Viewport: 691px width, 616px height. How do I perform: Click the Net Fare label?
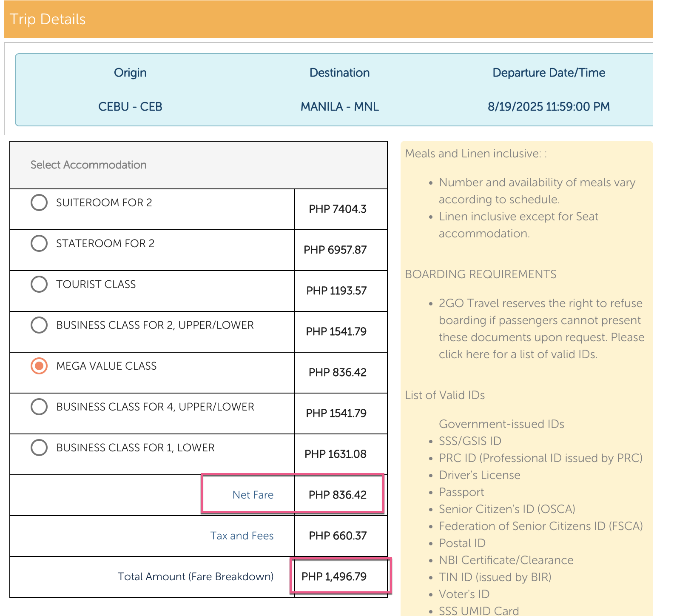[x=253, y=495]
